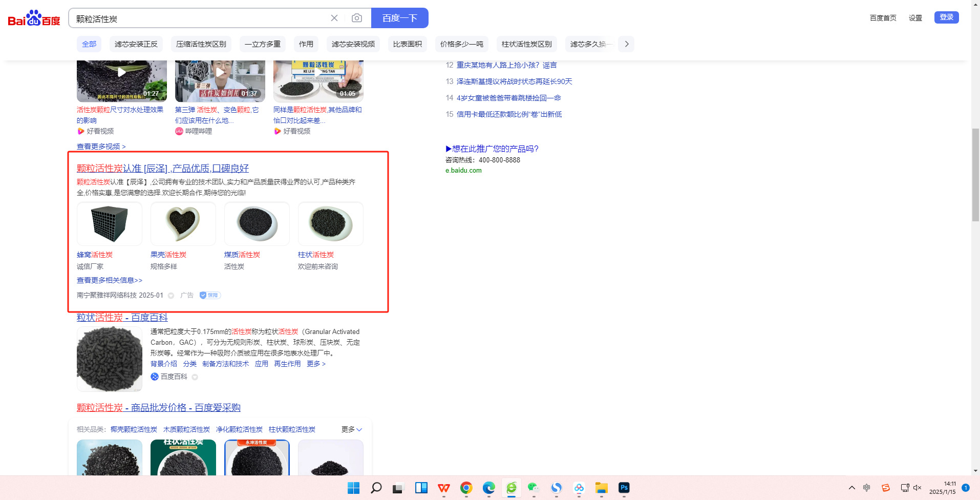Select the 比表面积 filter tag

tap(407, 44)
